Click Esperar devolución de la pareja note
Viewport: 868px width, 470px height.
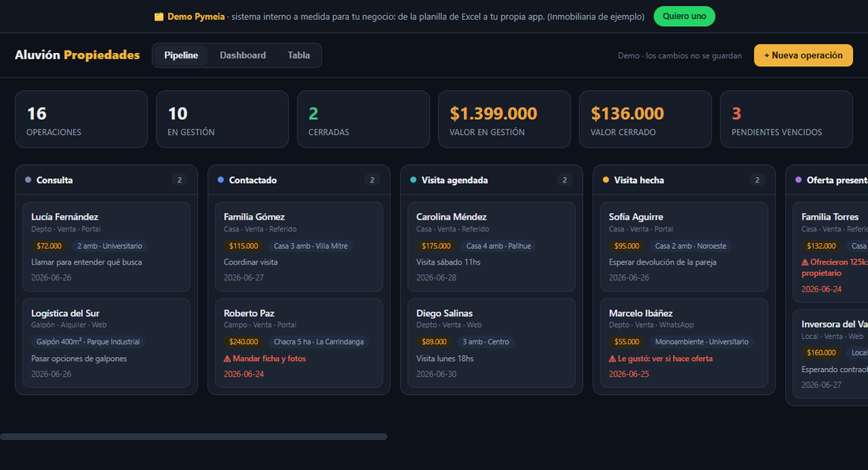(x=663, y=262)
